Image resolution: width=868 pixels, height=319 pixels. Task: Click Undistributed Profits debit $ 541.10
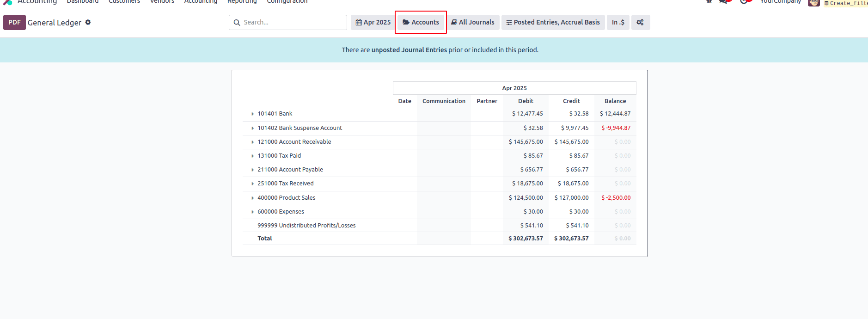(x=532, y=226)
